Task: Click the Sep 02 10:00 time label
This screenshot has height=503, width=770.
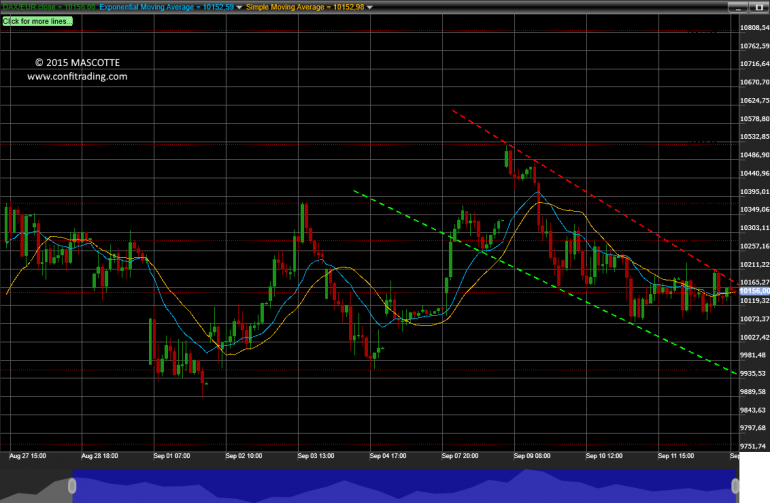Action: pos(244,456)
